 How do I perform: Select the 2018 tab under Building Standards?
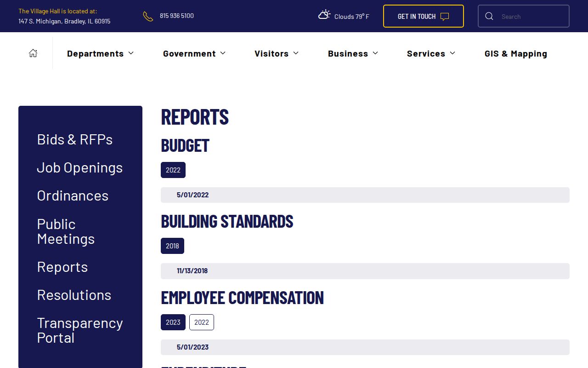(172, 246)
